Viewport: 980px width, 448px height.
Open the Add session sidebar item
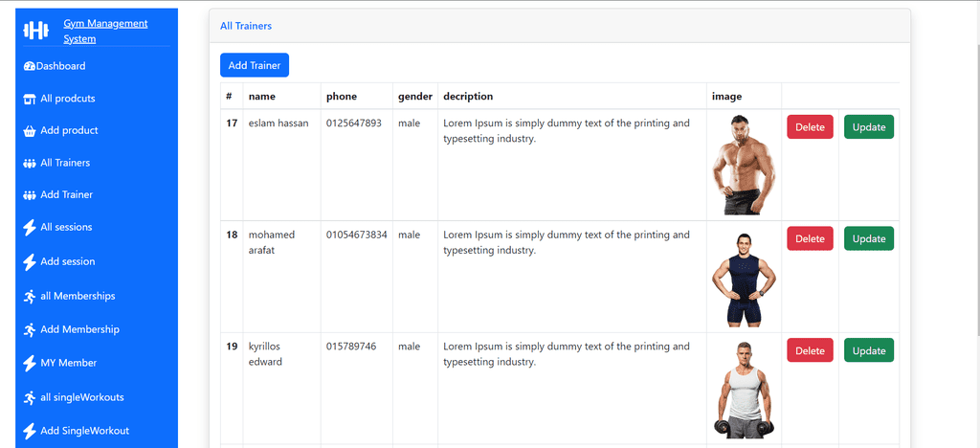(58, 261)
